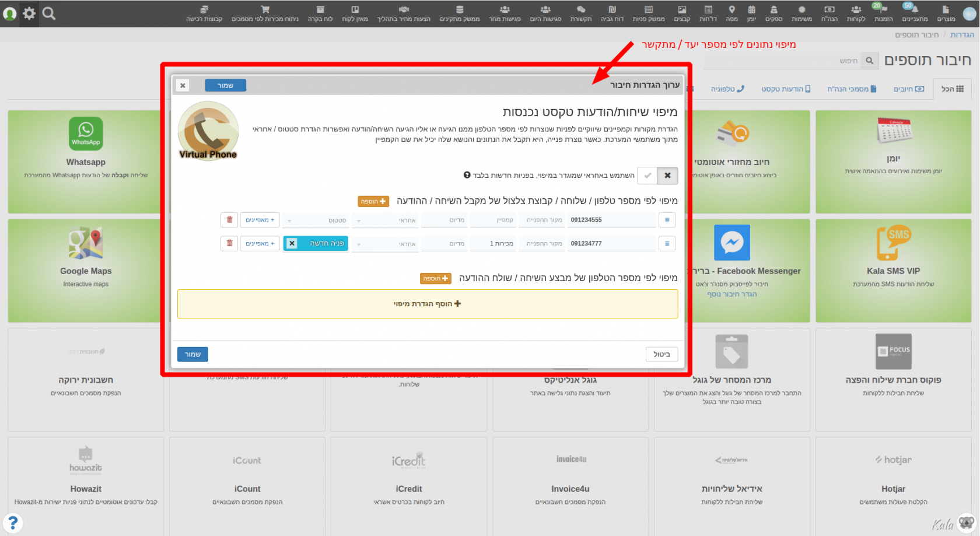This screenshot has width=980, height=536.
Task: Remove the 'פניה חדשה' status tag
Action: pos(292,243)
